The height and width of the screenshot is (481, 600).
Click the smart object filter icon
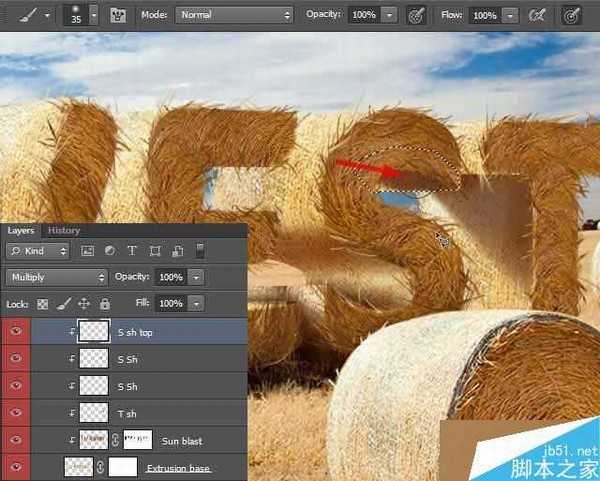pos(177,250)
